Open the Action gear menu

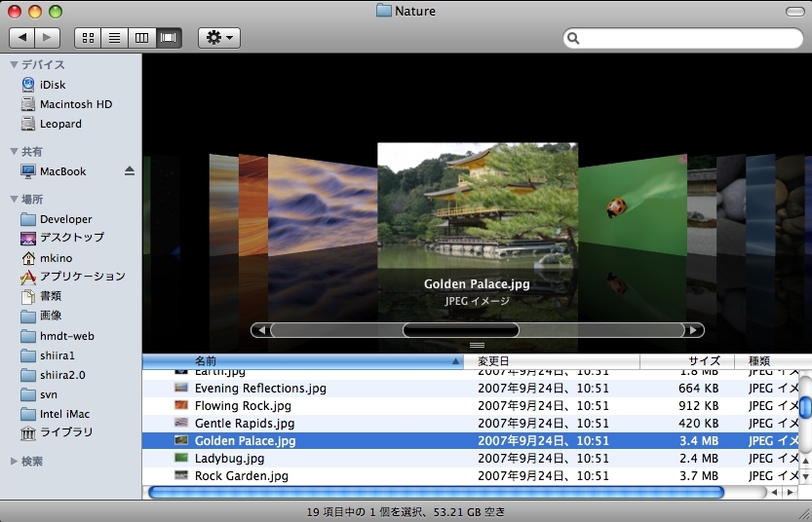218,38
